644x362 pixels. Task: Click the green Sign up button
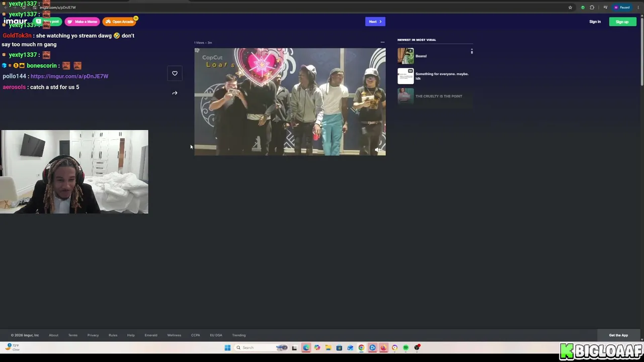622,22
